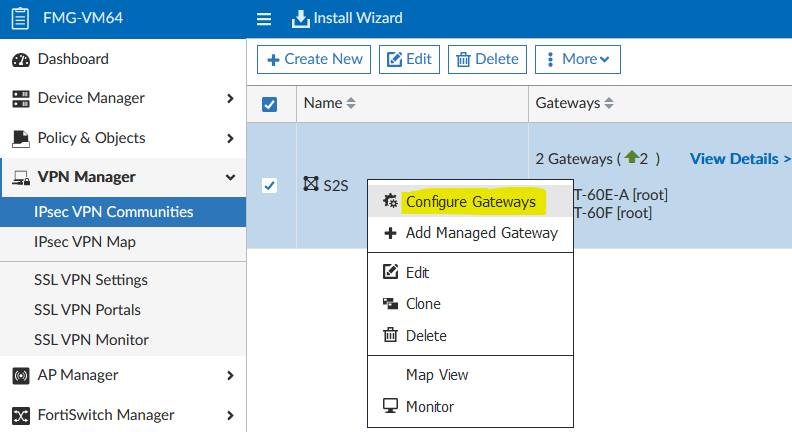Image resolution: width=792 pixels, height=432 pixels.
Task: Click the Policy & Objects icon
Action: (x=20, y=138)
